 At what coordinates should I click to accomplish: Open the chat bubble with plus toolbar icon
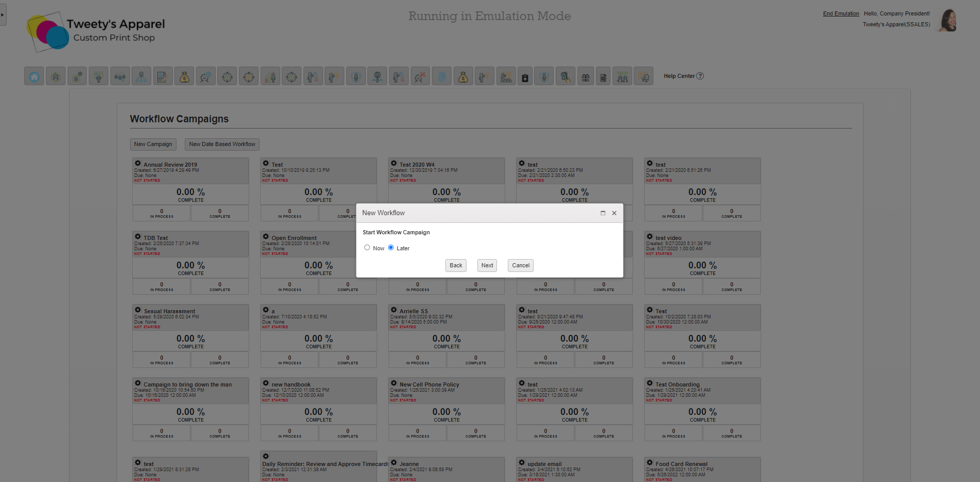[x=205, y=76]
